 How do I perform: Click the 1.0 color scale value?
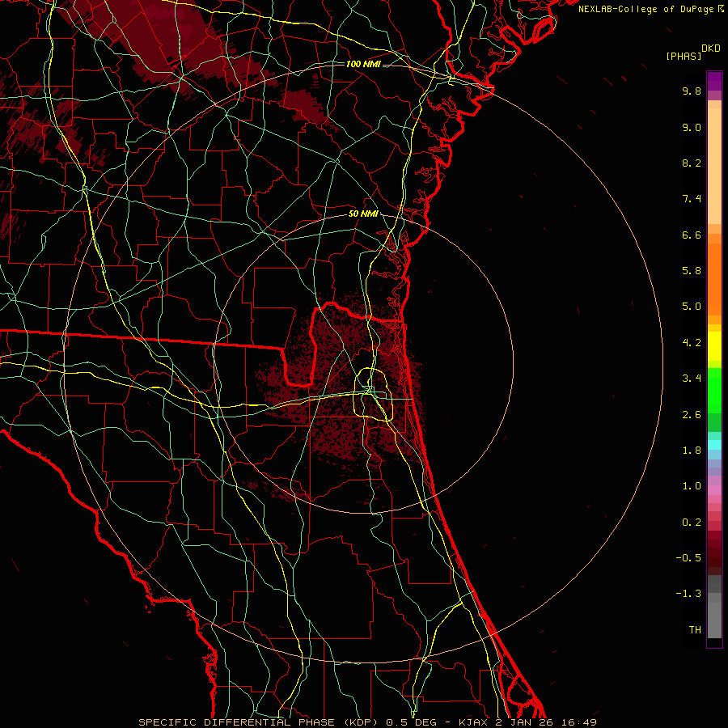(x=692, y=486)
